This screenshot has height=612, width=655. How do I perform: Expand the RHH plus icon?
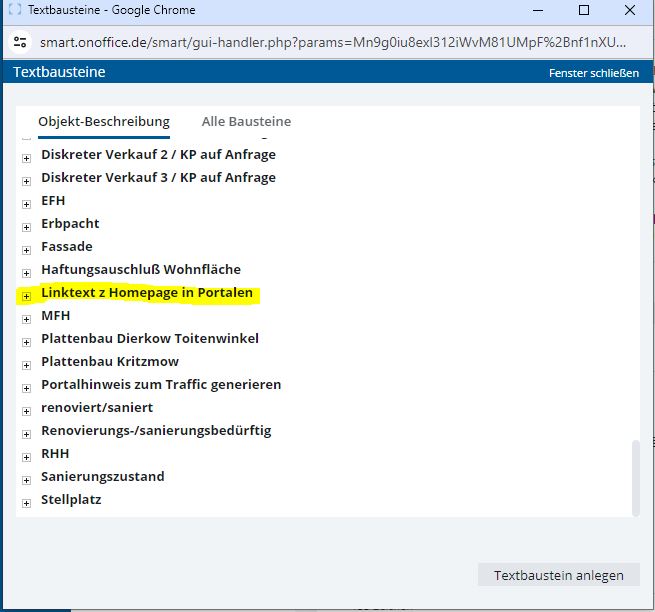[27, 455]
